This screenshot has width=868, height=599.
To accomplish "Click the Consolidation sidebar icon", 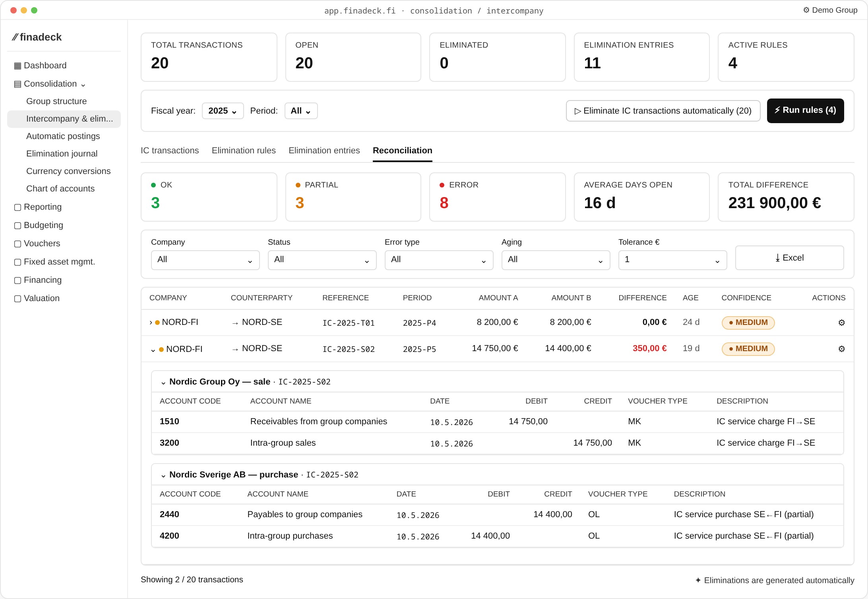I will (x=17, y=84).
